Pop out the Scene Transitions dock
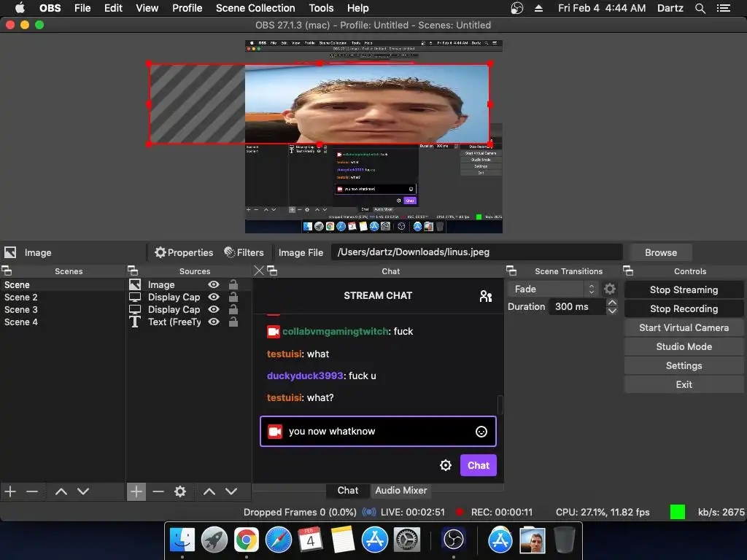This screenshot has height=560, width=747. pos(511,271)
